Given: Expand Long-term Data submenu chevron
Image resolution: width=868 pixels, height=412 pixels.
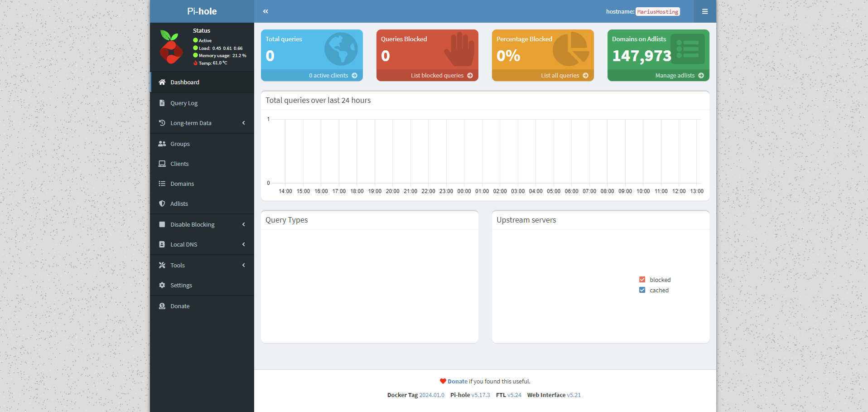Looking at the screenshot, I should pyautogui.click(x=244, y=123).
